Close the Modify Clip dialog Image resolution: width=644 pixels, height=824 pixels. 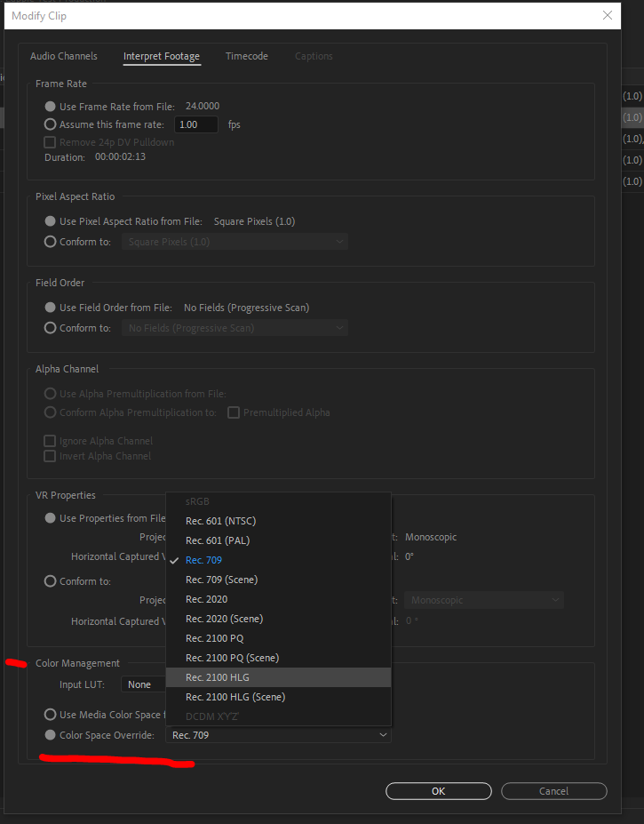pyautogui.click(x=608, y=15)
